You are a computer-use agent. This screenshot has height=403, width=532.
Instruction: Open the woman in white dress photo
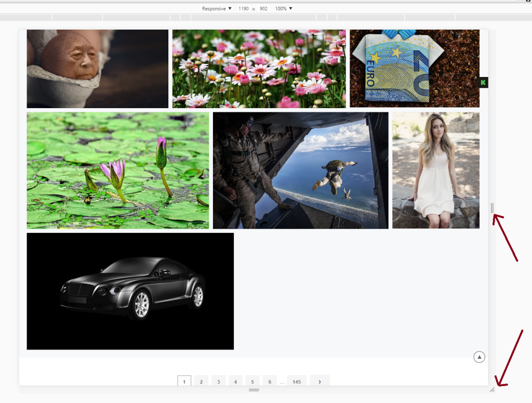click(435, 170)
